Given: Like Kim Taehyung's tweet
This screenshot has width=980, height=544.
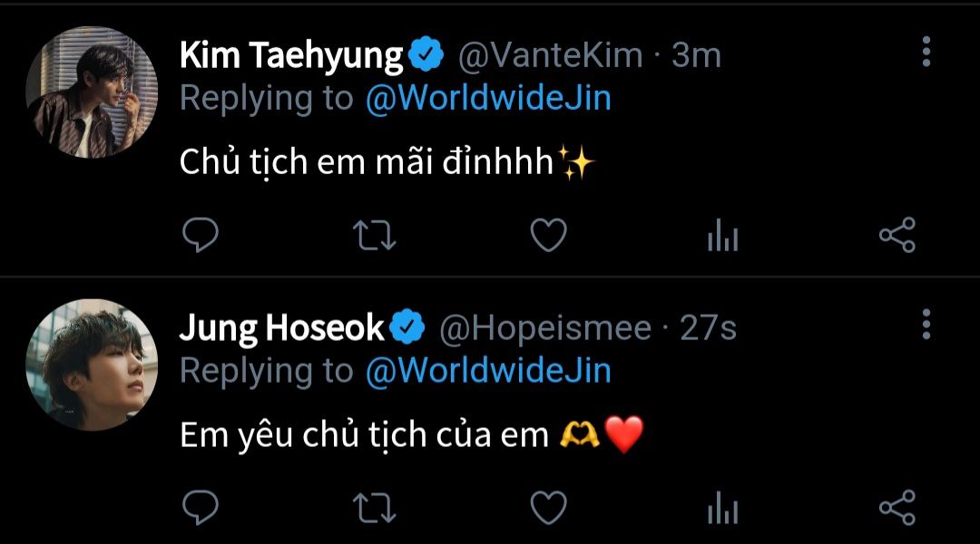Looking at the screenshot, I should (548, 235).
